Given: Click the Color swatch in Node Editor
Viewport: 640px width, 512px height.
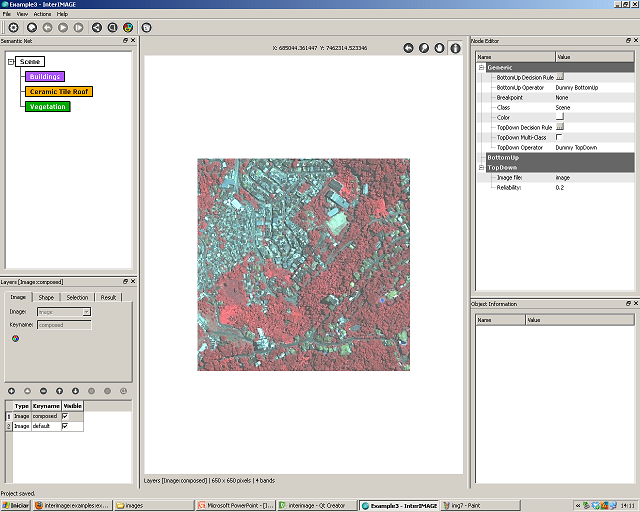Looking at the screenshot, I should click(x=560, y=117).
